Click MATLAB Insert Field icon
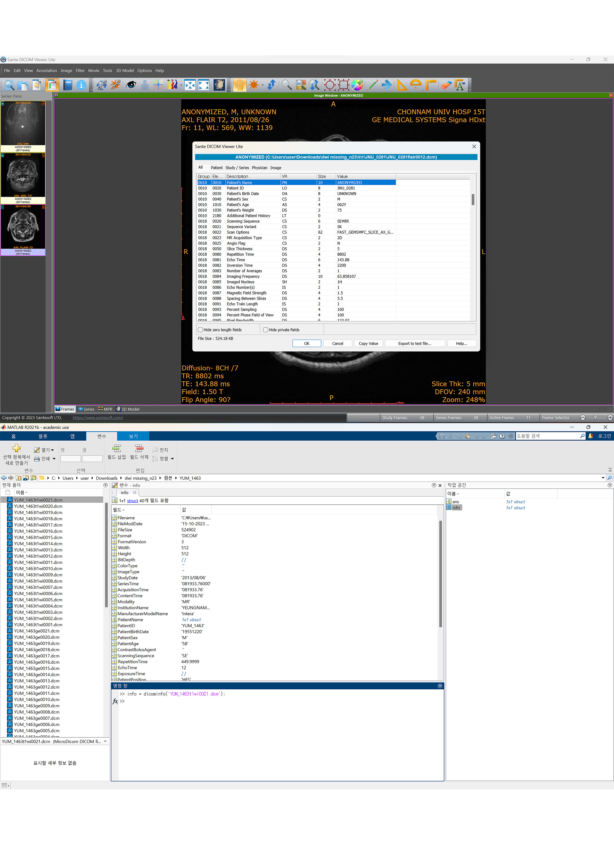This screenshot has height=868, width=614. tap(117, 448)
